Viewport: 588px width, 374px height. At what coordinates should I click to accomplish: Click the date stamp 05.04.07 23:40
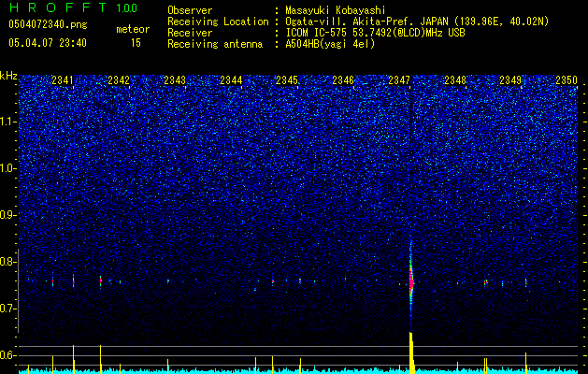(48, 43)
